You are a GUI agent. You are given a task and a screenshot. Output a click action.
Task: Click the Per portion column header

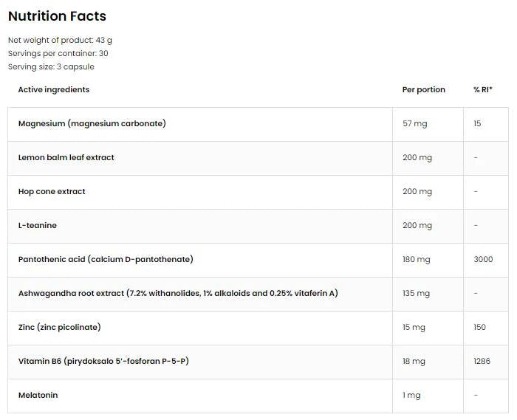[423, 89]
